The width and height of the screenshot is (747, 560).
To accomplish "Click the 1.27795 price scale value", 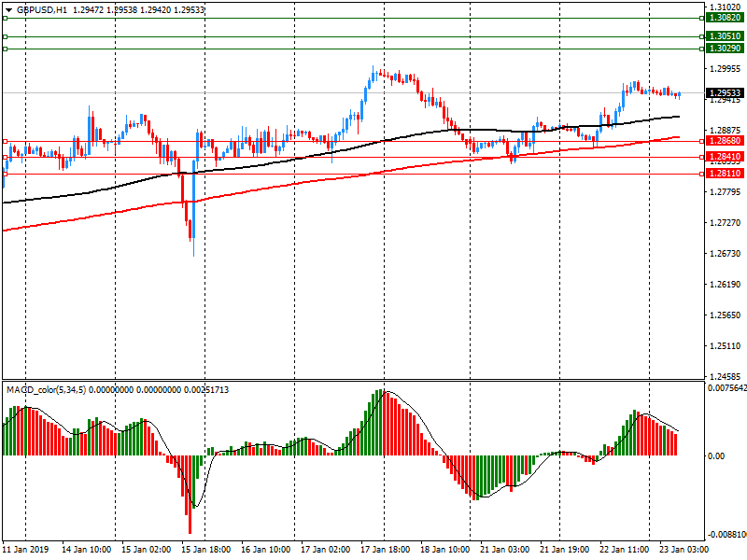I will tap(726, 192).
